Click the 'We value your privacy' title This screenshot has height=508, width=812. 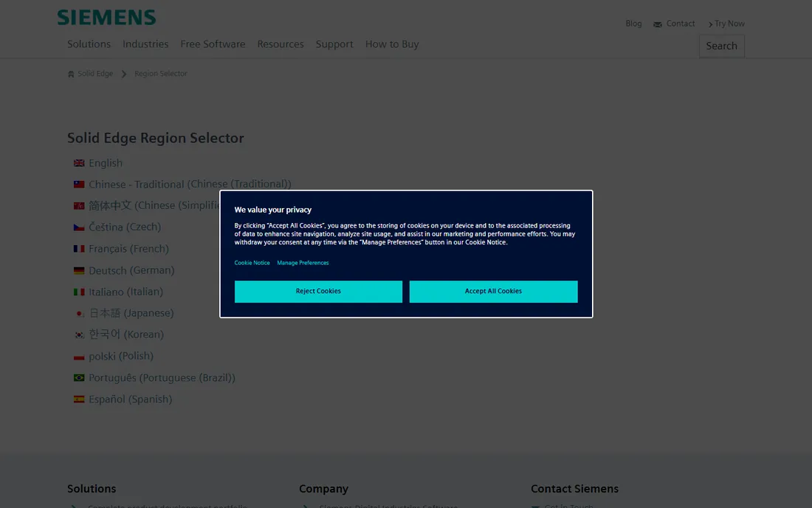coord(273,210)
